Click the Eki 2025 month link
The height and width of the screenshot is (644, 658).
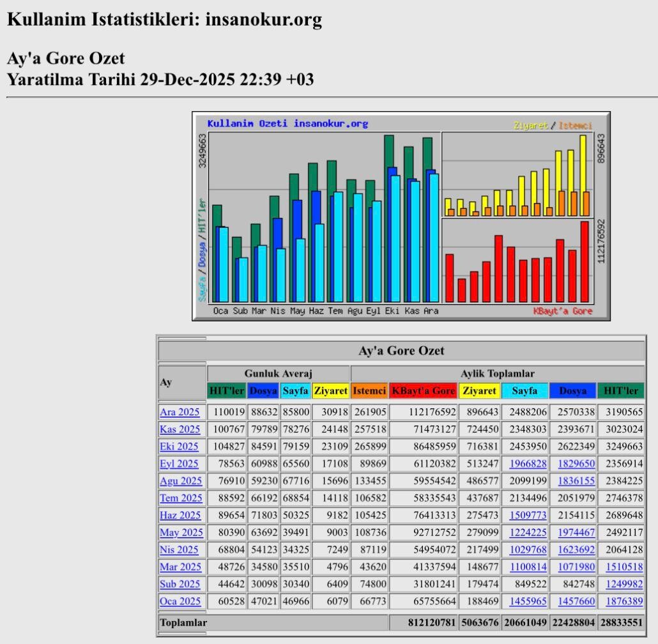tap(179, 447)
